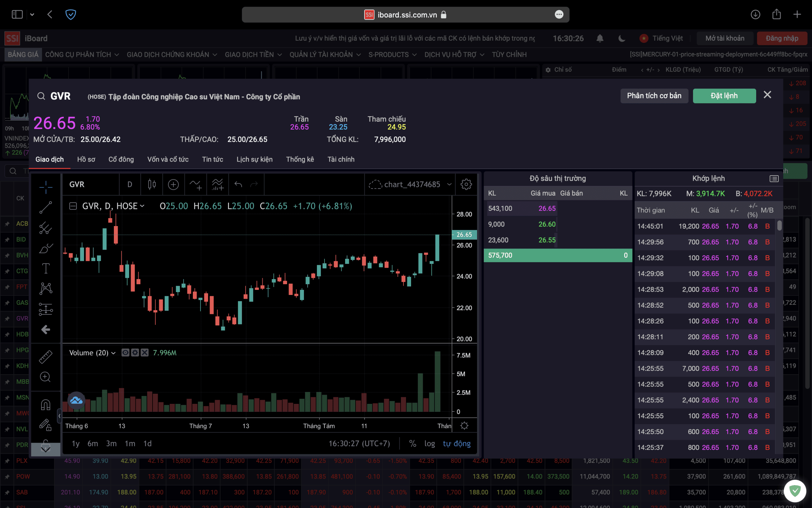
Task: Open the compare or add symbol button
Action: pos(173,184)
